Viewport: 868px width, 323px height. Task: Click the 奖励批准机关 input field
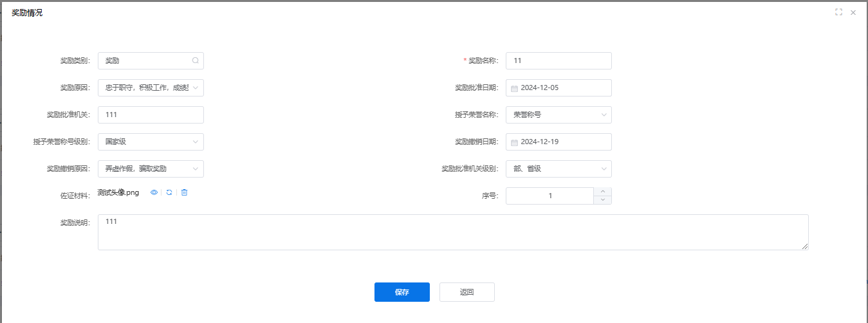point(151,115)
